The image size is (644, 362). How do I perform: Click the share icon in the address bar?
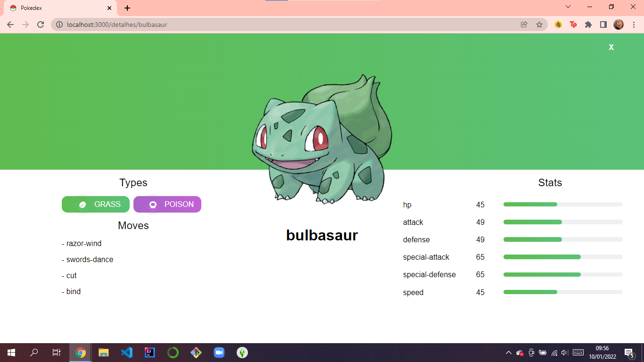coord(524,25)
